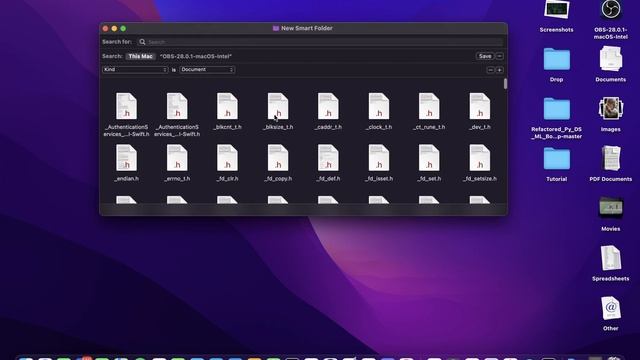The image size is (640, 360).
Task: Click the minus button beside Save
Action: [499, 56]
